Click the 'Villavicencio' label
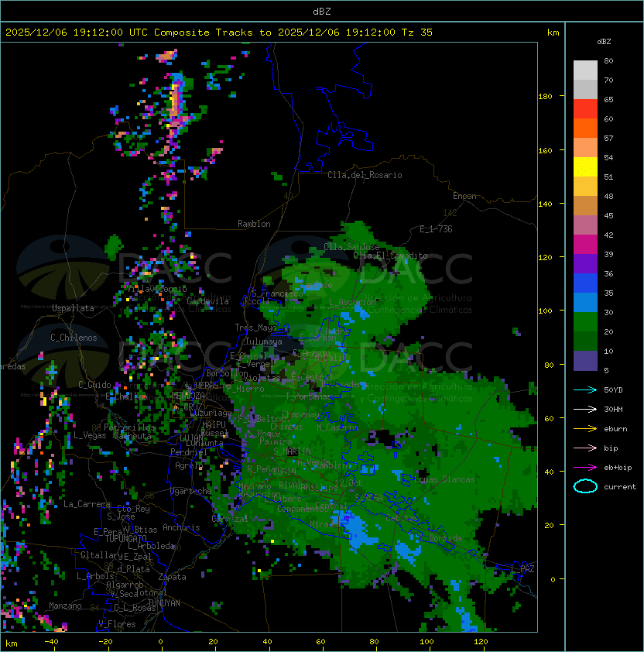Viewport: 644px width, 652px height. [x=157, y=289]
